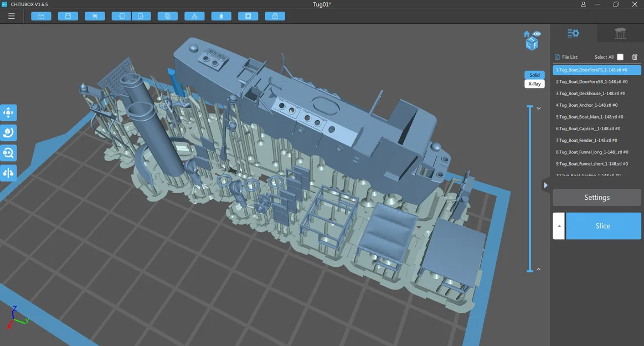Open the slice settings tab

pyautogui.click(x=573, y=33)
